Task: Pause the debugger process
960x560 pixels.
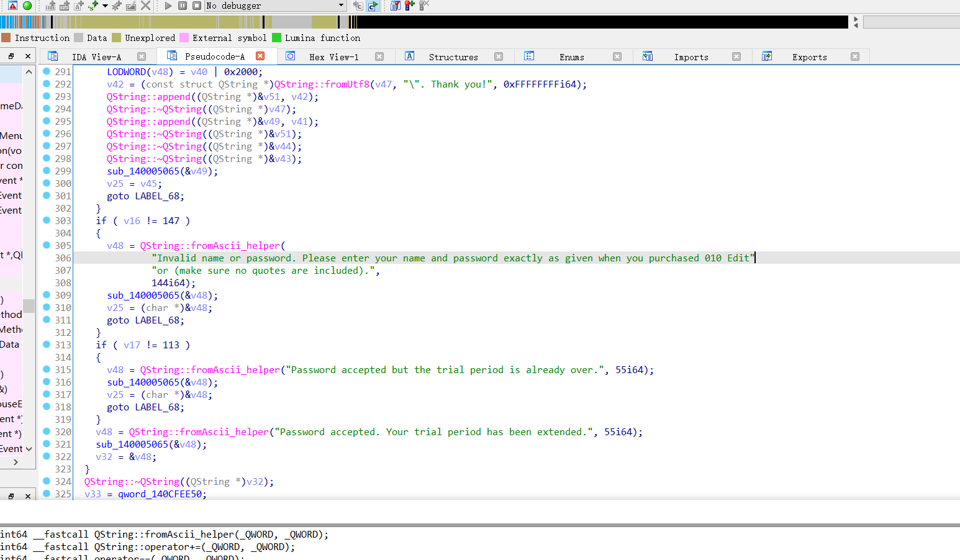Action: (183, 6)
